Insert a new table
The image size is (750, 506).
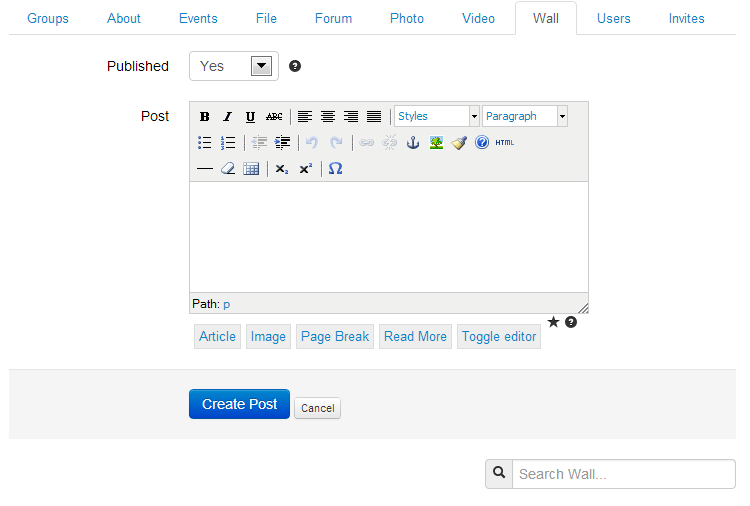tap(251, 169)
